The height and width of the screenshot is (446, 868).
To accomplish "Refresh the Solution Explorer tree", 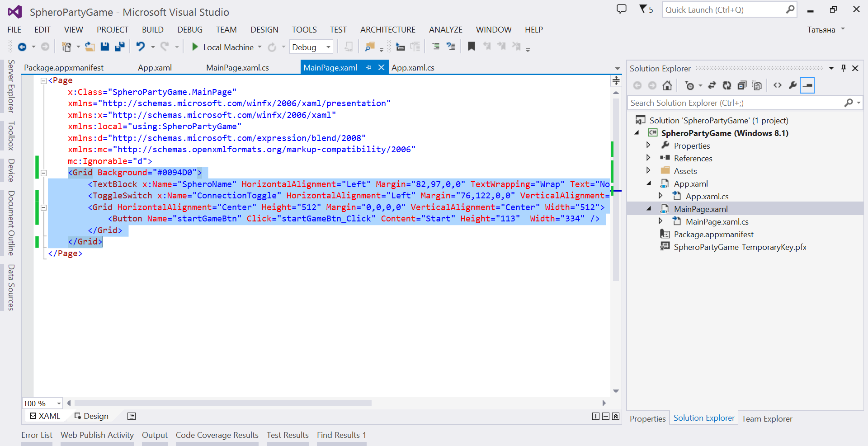I will point(726,85).
